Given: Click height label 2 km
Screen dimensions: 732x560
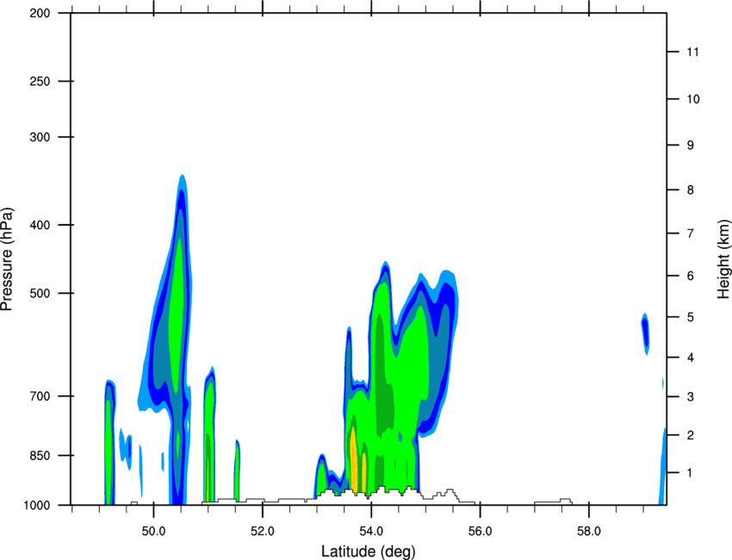Looking at the screenshot, I should [690, 435].
